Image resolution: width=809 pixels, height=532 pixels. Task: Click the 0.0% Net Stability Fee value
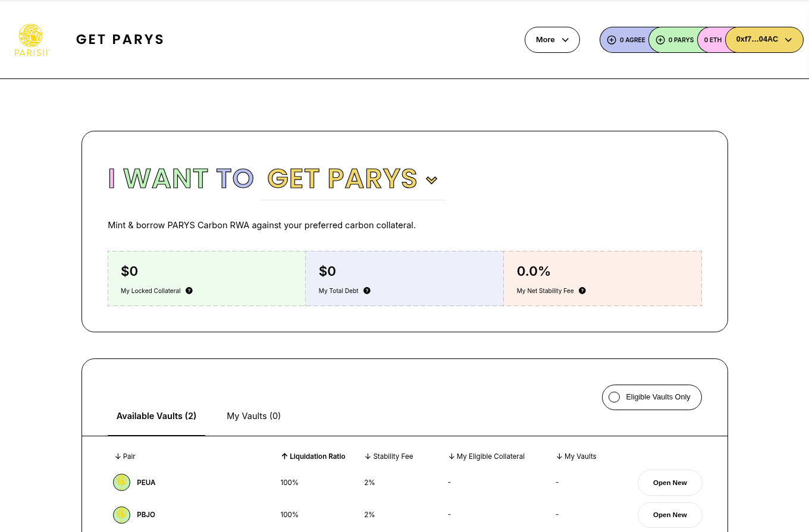pyautogui.click(x=534, y=272)
